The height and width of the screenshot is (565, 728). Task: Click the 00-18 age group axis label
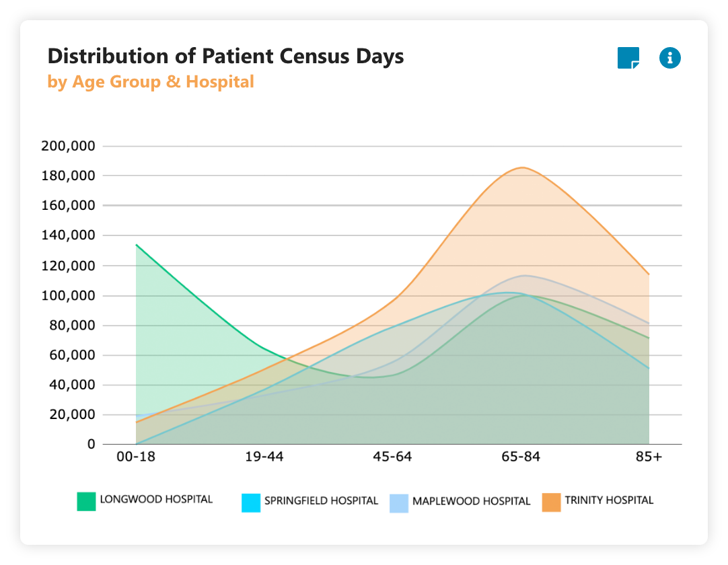[x=136, y=457]
